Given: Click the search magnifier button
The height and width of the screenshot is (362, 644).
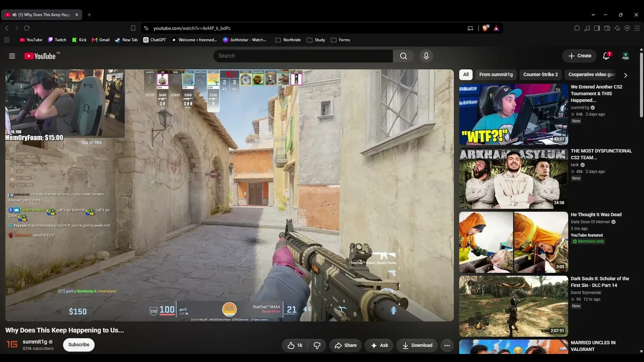Looking at the screenshot, I should tap(404, 56).
